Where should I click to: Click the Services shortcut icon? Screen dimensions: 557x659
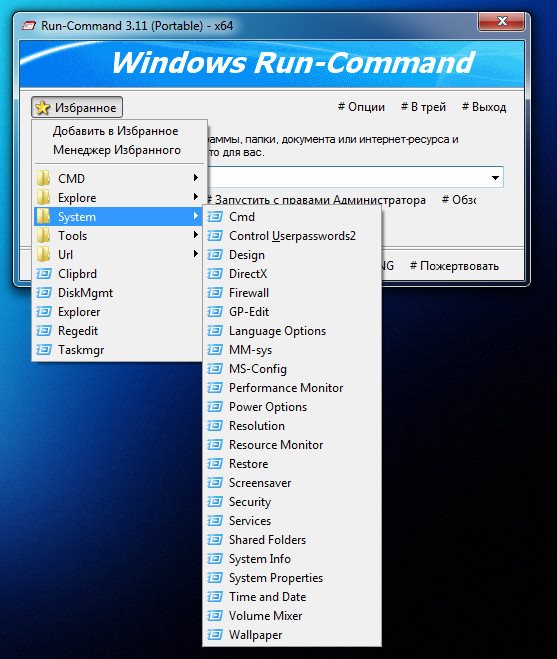(x=215, y=521)
